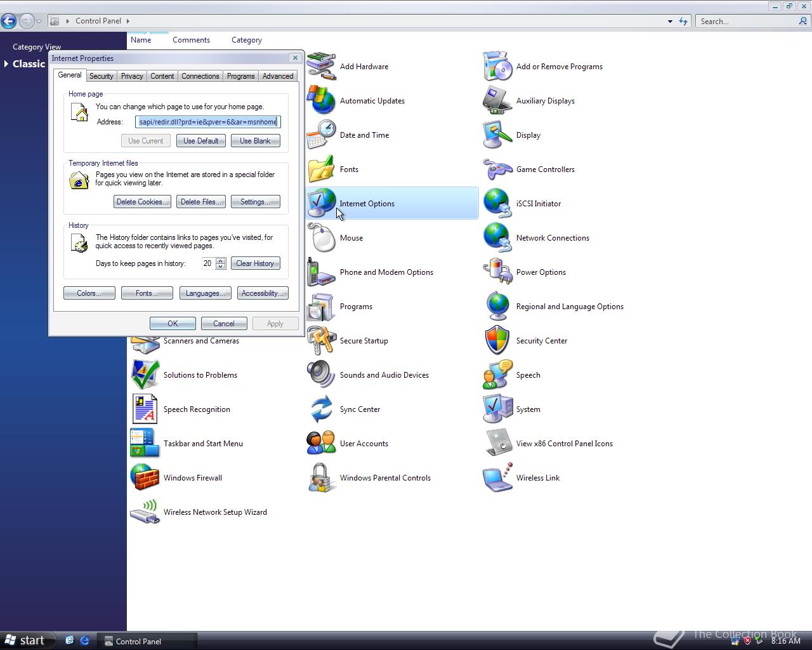Viewport: 812px width, 650px height.
Task: Click the days in history spinner
Action: 220,263
